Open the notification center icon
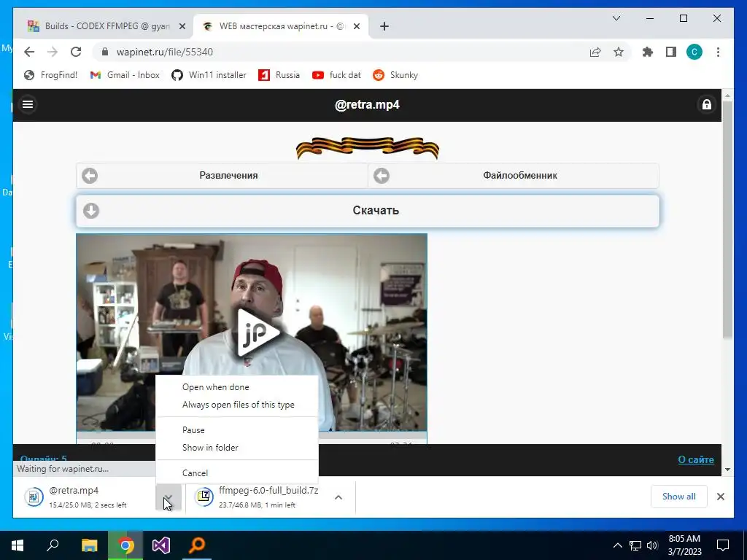747x560 pixels. coord(723,545)
